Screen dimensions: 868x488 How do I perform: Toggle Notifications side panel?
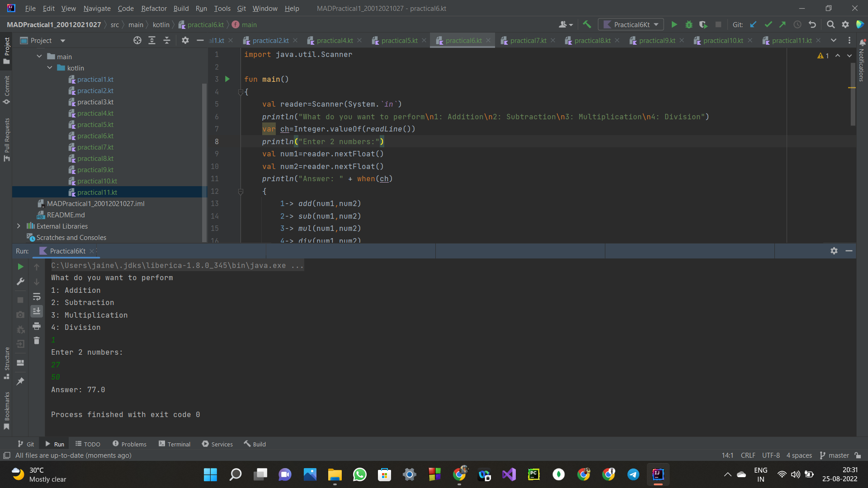(x=862, y=61)
